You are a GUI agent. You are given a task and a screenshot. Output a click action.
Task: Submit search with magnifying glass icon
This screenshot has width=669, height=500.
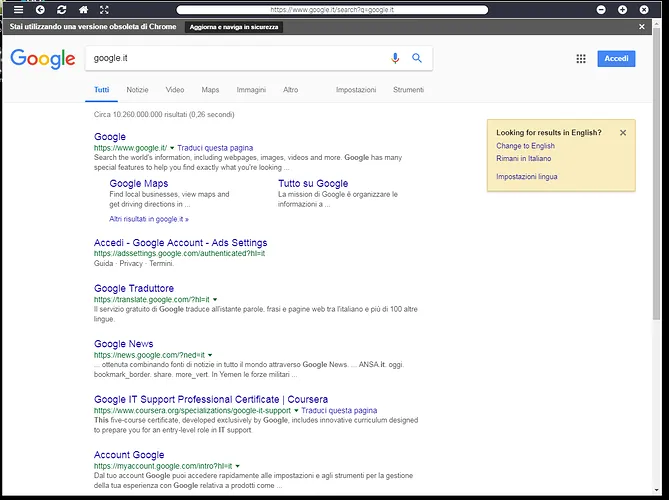click(x=417, y=58)
